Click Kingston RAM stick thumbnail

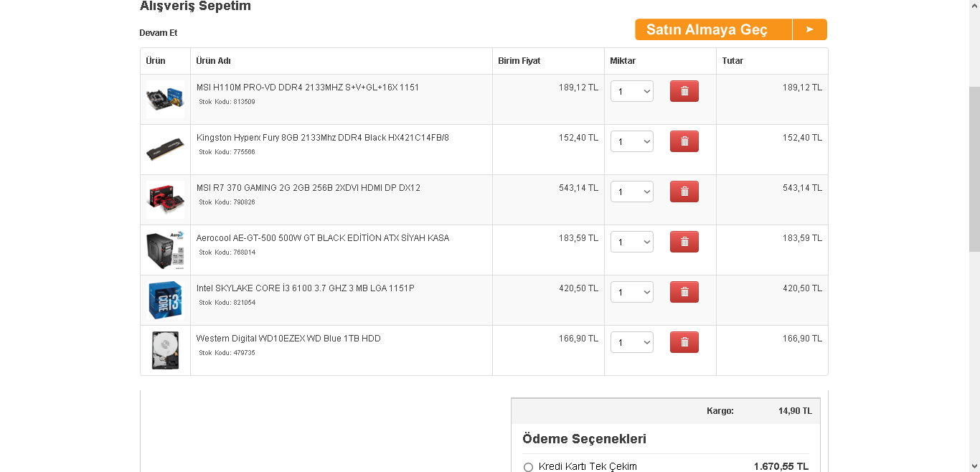165,149
